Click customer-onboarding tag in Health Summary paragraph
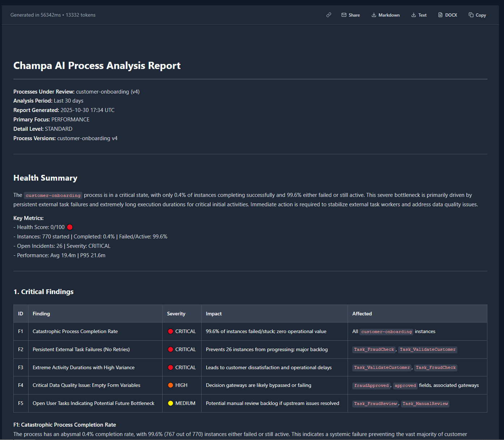The height and width of the screenshot is (440, 504). [x=53, y=195]
